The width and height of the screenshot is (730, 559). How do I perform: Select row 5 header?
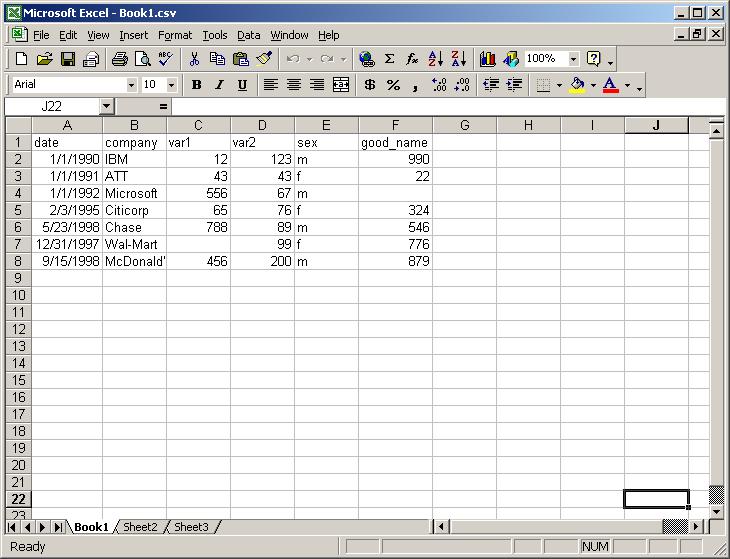click(x=18, y=210)
